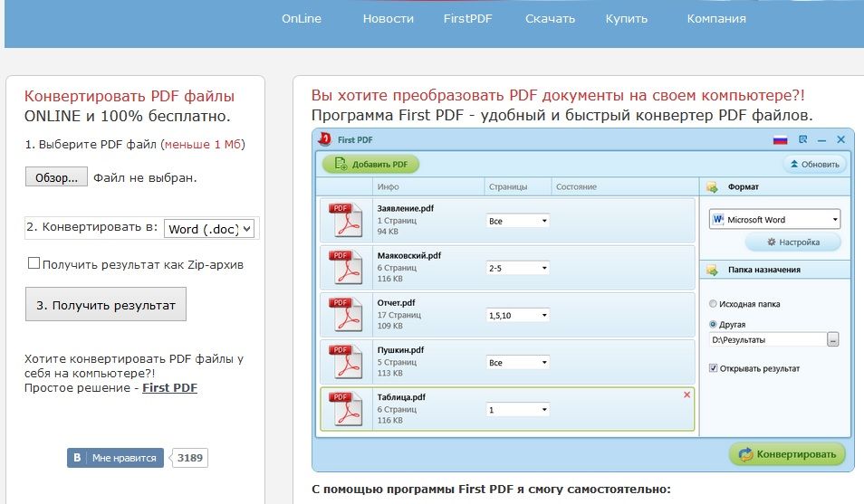Click the VK logo icon
This screenshot has height=504, width=864.
coord(77,458)
